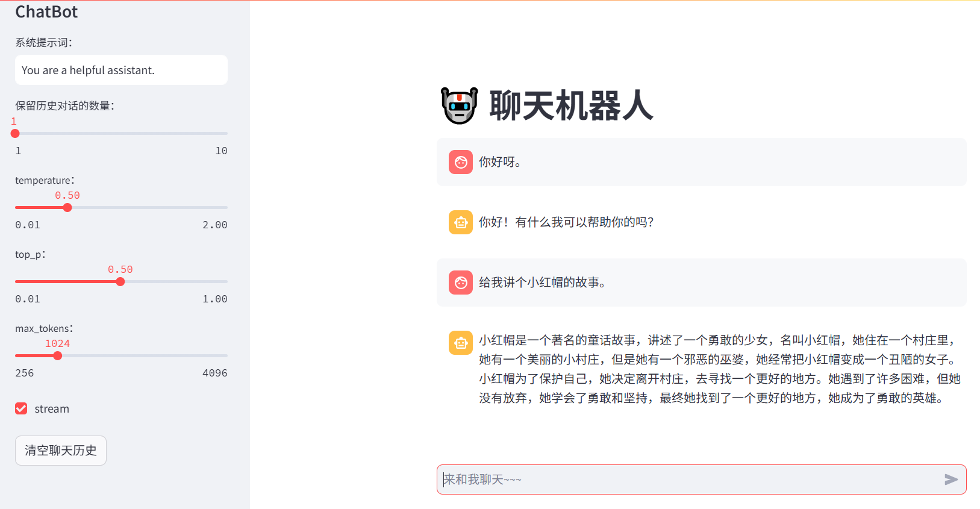
Task: Click user avatar on the 小红帽 request message
Action: click(461, 283)
